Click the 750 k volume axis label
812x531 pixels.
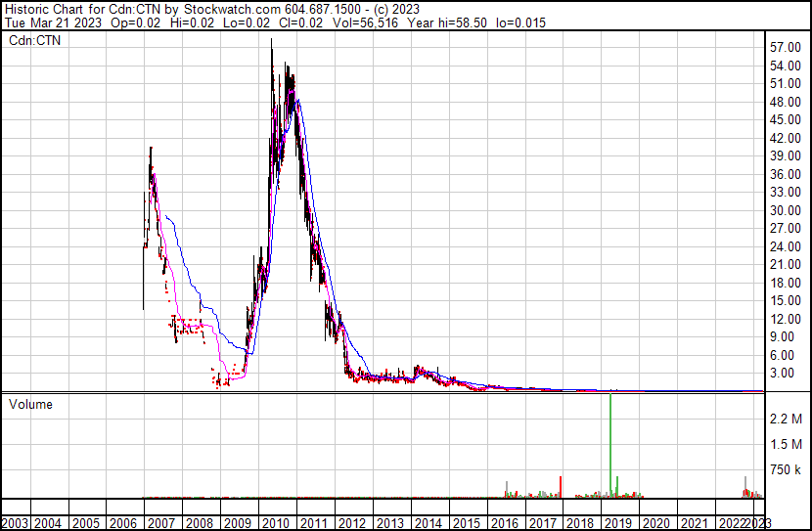785,469
